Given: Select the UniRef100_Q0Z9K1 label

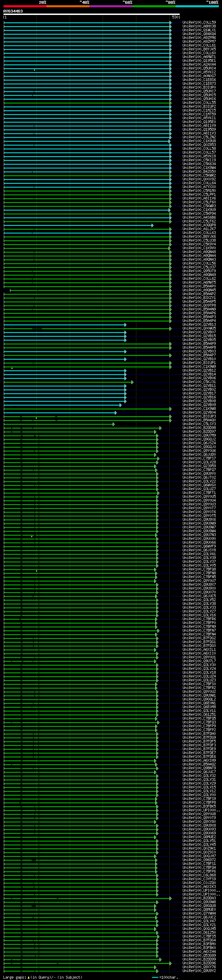Looking at the screenshot, I should coord(199,848).
